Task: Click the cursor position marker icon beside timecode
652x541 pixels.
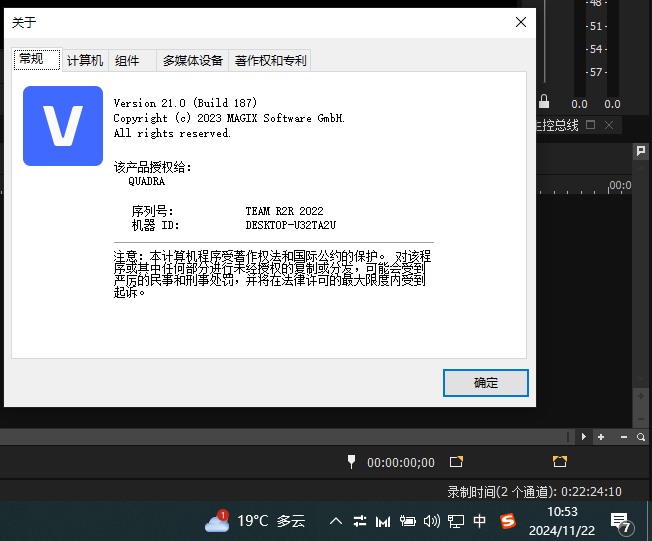Action: (x=351, y=462)
